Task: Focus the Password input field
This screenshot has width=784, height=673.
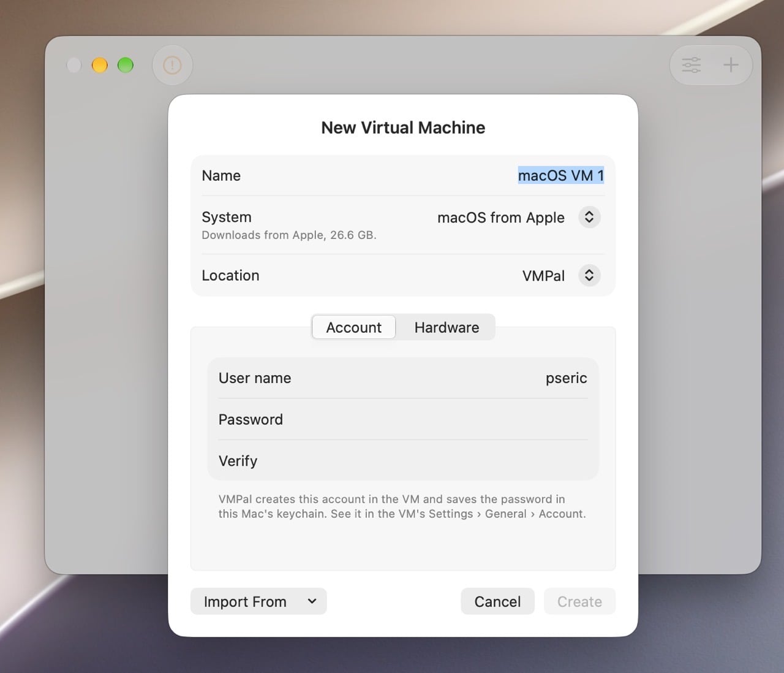Action: pos(403,419)
